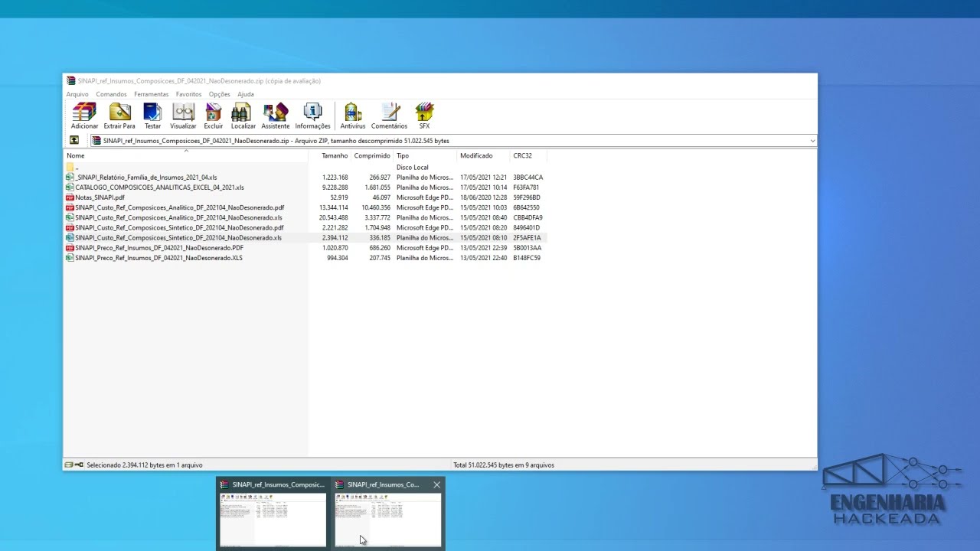Open the Opções menu
This screenshot has height=551, width=980.
coord(220,94)
